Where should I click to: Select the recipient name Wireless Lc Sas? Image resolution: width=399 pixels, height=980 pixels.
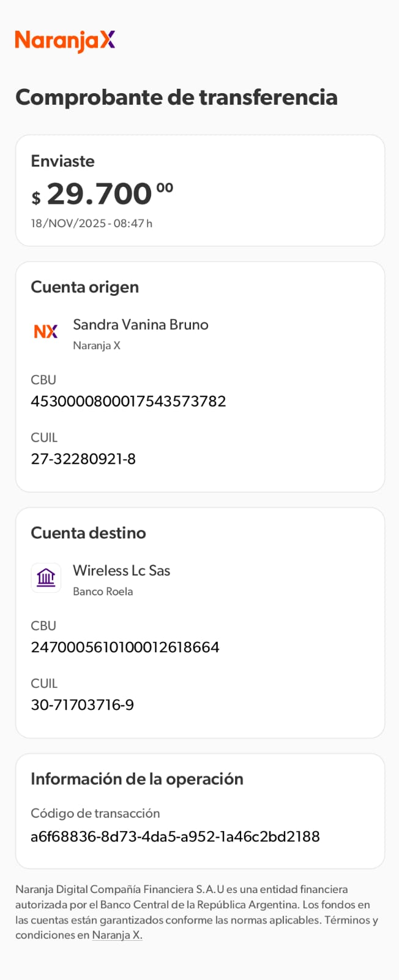coord(122,571)
